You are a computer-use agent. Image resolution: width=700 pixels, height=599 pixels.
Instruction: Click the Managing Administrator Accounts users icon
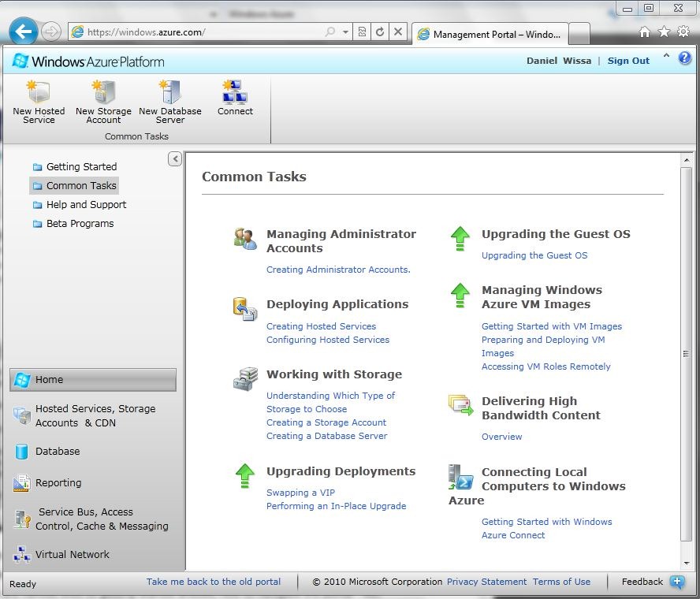[x=245, y=239]
